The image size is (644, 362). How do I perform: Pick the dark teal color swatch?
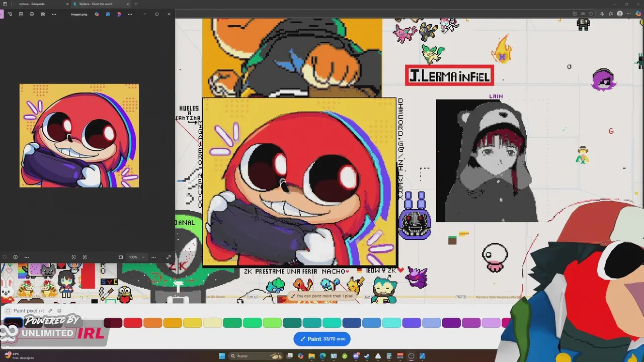[292, 323]
